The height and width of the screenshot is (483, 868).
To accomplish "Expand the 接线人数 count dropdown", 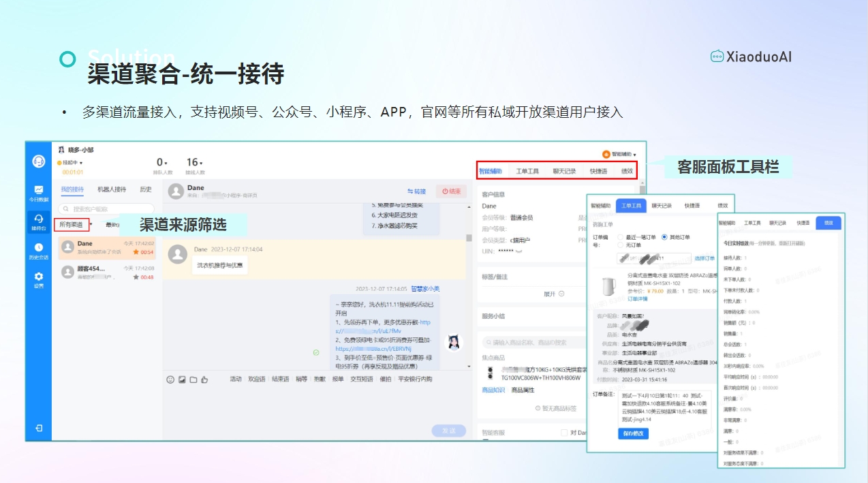I will click(x=195, y=163).
